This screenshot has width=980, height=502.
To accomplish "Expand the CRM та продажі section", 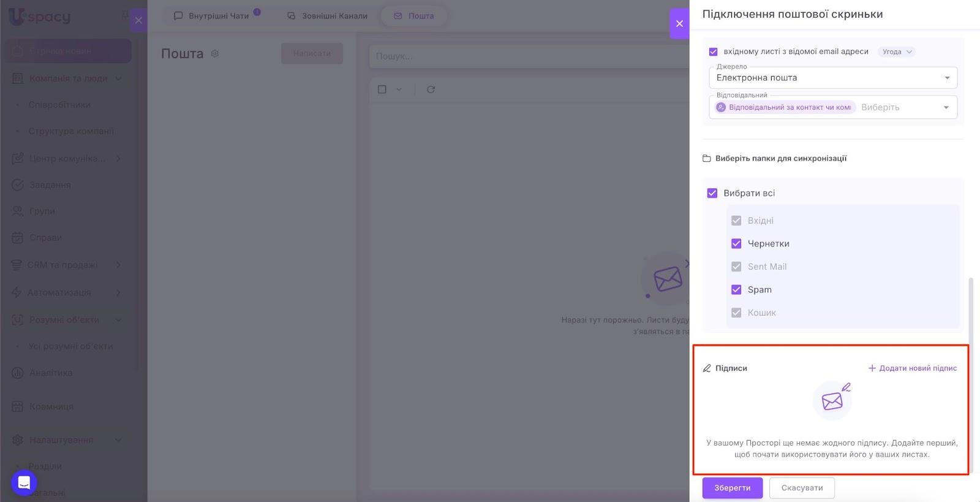I will tap(118, 265).
